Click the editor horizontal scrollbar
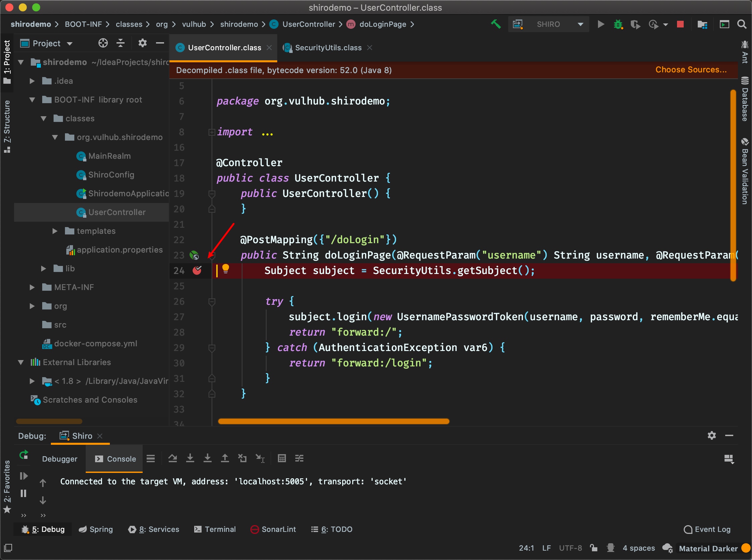 [333, 421]
